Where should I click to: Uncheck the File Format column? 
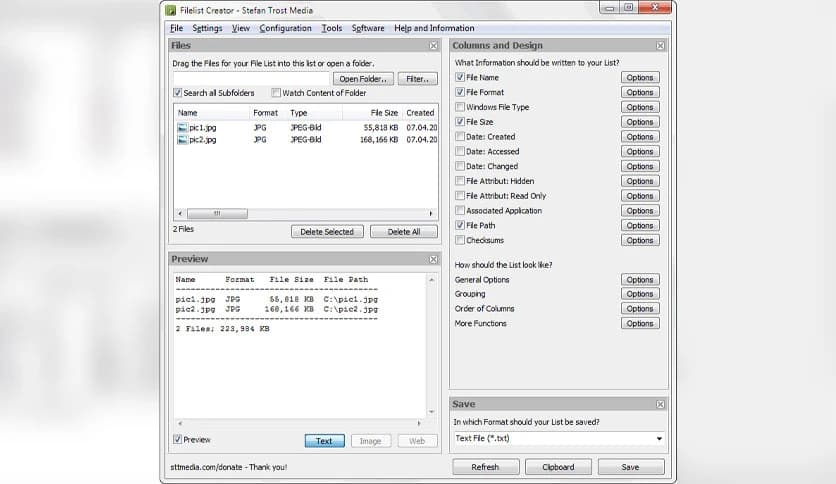pos(460,92)
